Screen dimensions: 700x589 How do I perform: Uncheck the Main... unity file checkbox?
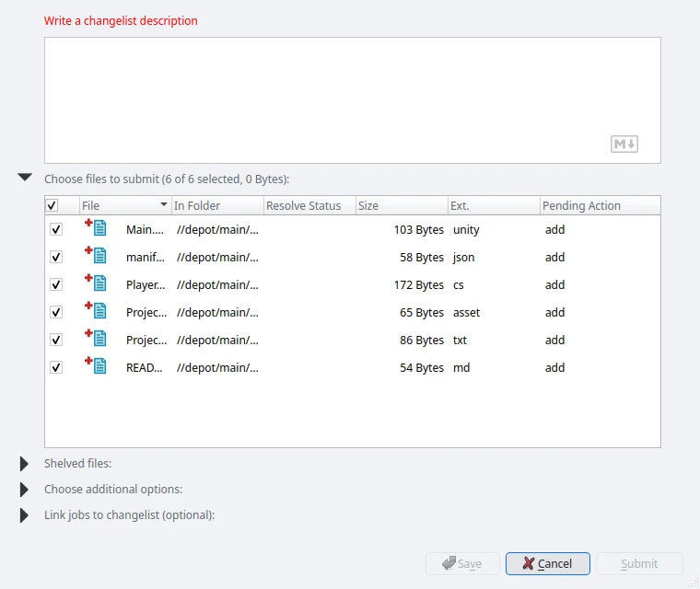point(56,229)
